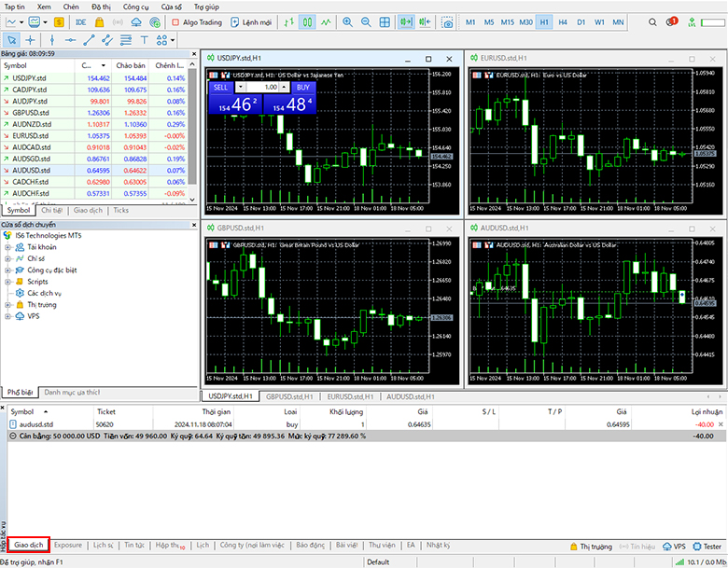Screen dimensions: 728x568
Task: Insert Fibonacci retracement lines icon
Action: [x=126, y=40]
